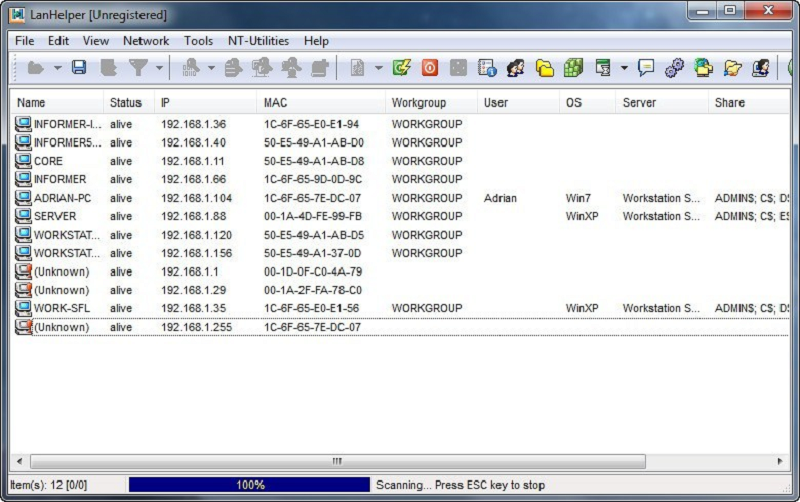The height and width of the screenshot is (502, 800).
Task: Select the SERVER computer entry
Action: point(55,216)
